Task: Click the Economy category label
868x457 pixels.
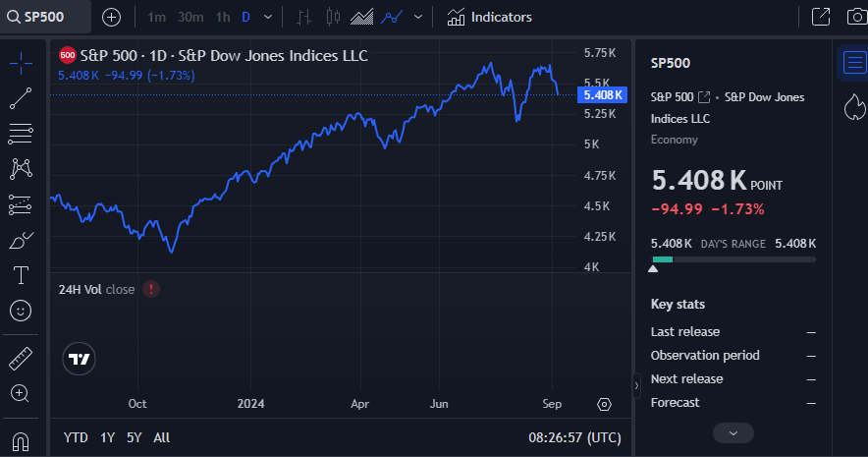Action: tap(675, 141)
